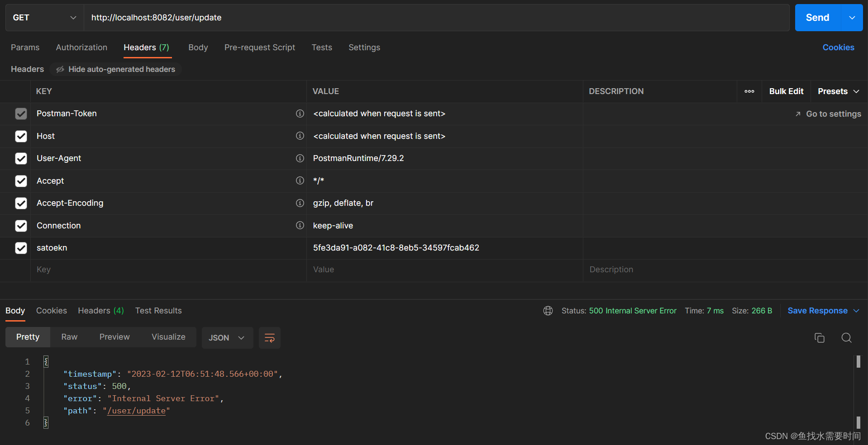The height and width of the screenshot is (445, 868).
Task: Copy the response body with the copy icon
Action: [x=819, y=338]
